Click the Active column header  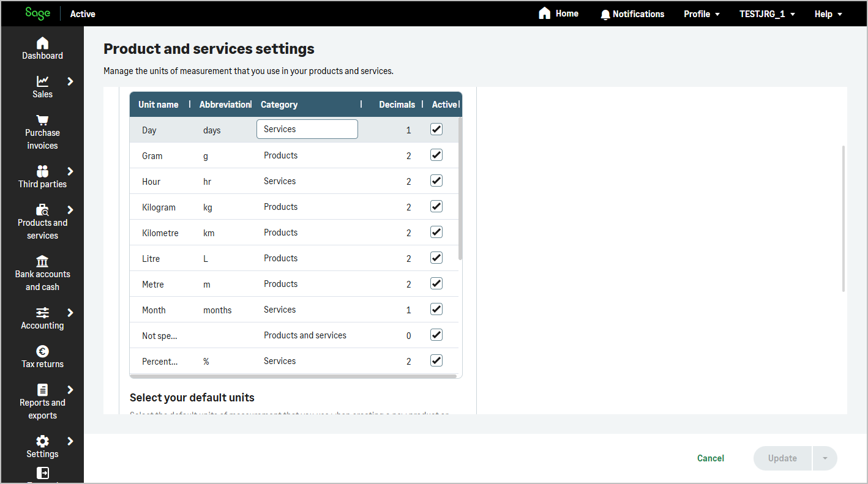(x=444, y=105)
